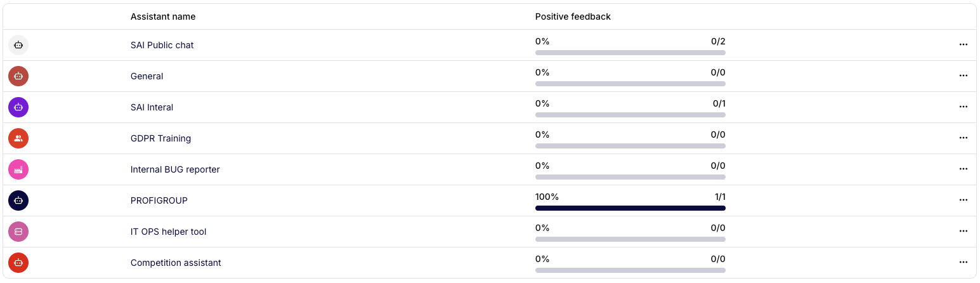This screenshot has height=283, width=980.
Task: Click the dark PROFIGROUP robot avatar
Action: (18, 201)
